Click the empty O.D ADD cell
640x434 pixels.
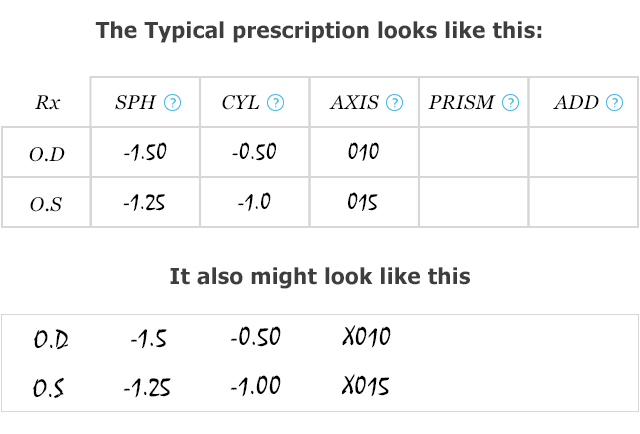(583, 152)
